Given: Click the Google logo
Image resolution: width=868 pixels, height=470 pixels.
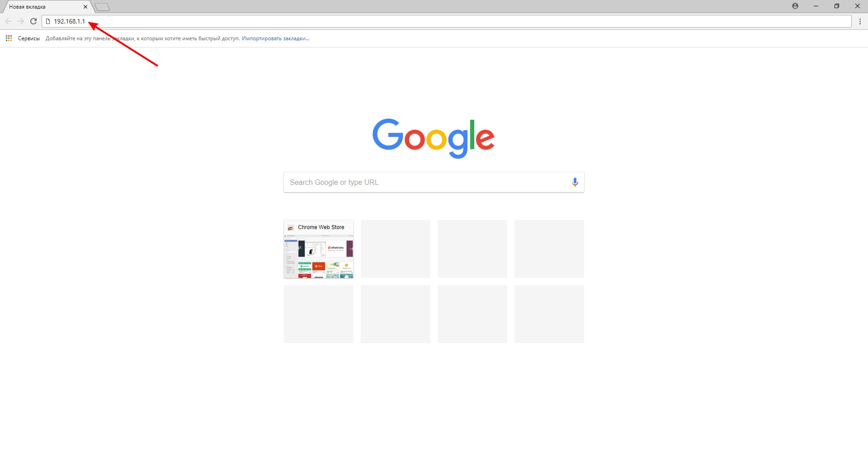Looking at the screenshot, I should (434, 138).
